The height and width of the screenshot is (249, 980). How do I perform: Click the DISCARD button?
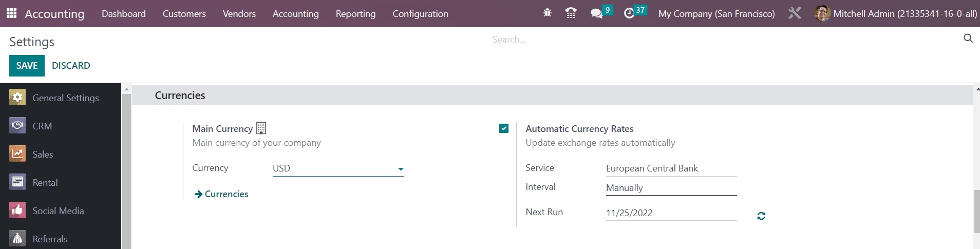tap(71, 66)
